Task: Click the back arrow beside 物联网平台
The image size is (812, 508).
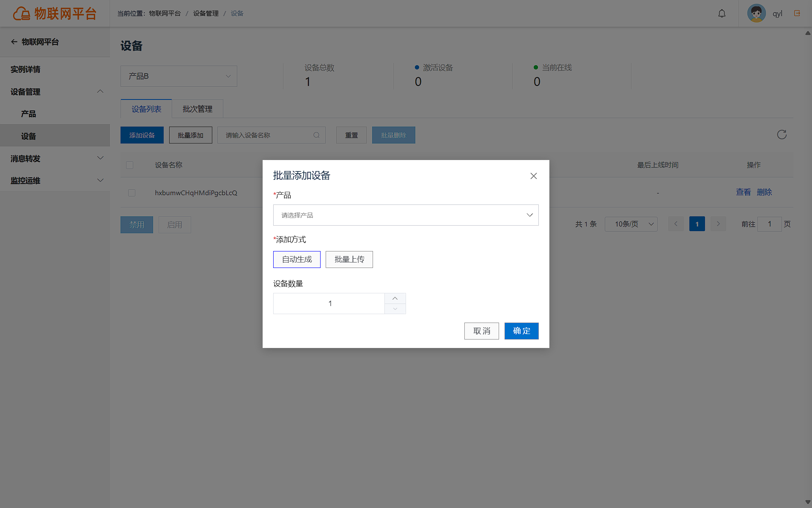Action: pyautogui.click(x=14, y=42)
